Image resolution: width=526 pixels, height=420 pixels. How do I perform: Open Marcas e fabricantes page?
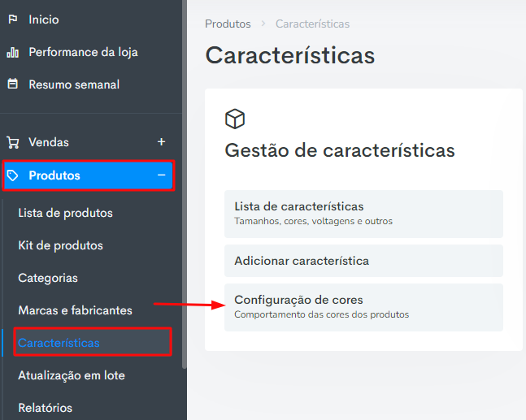click(x=75, y=310)
